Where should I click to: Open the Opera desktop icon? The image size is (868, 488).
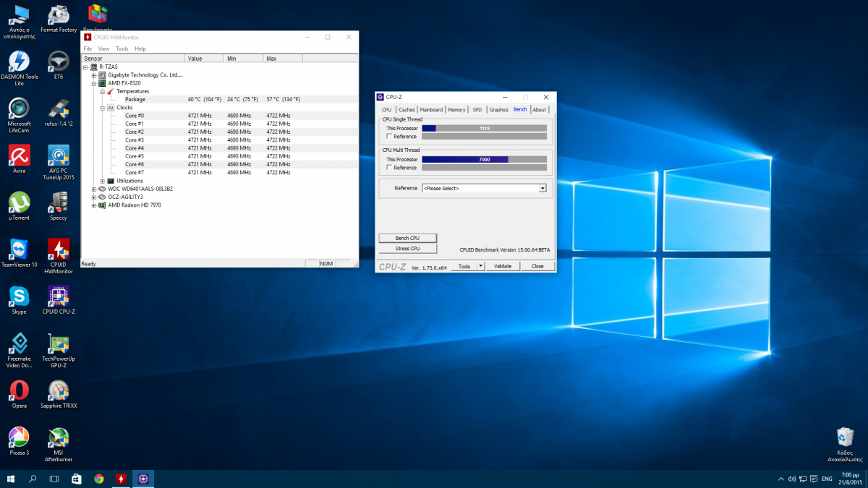click(x=19, y=394)
